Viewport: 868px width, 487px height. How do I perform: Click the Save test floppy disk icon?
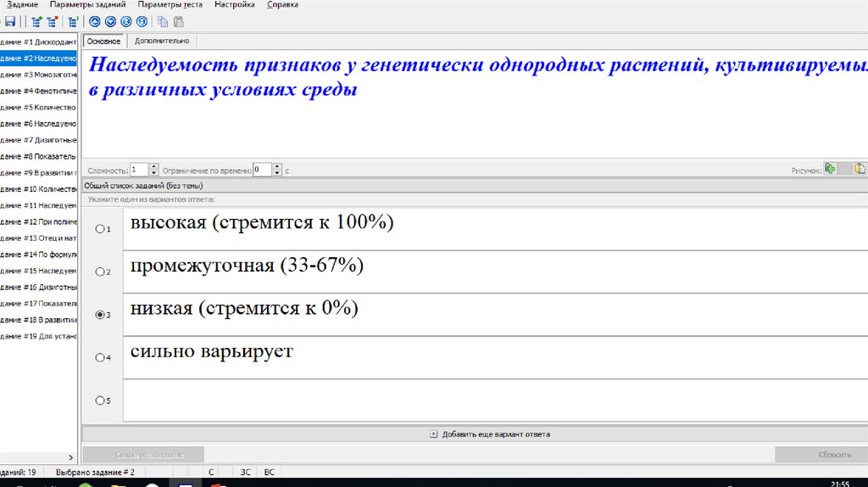10,22
